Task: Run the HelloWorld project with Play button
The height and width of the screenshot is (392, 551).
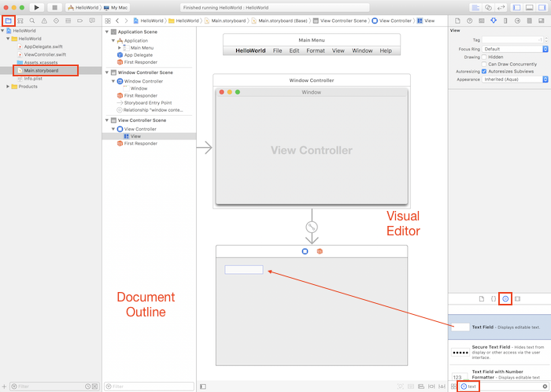Action: pyautogui.click(x=36, y=7)
